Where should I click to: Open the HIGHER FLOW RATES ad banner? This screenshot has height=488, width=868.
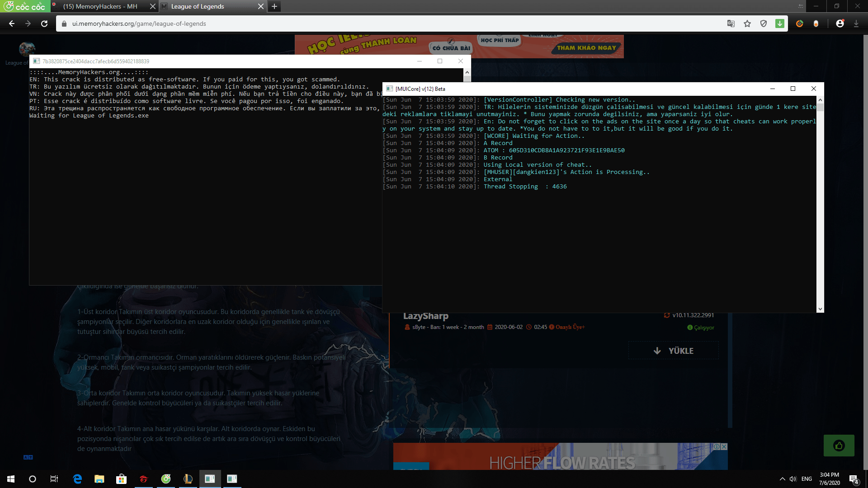point(561,456)
